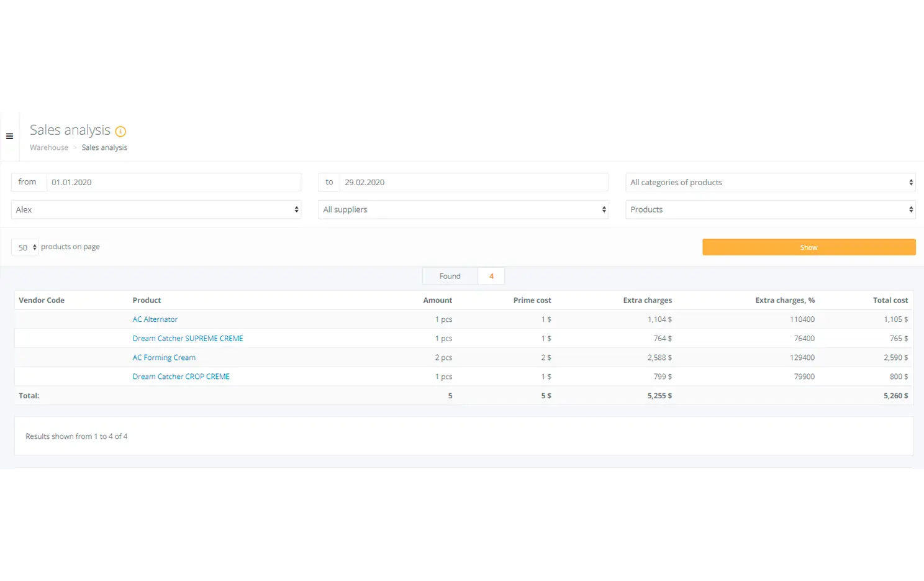Open Dream Catcher SUPREME CREME product
The height and width of the screenshot is (581, 924).
coord(188,339)
